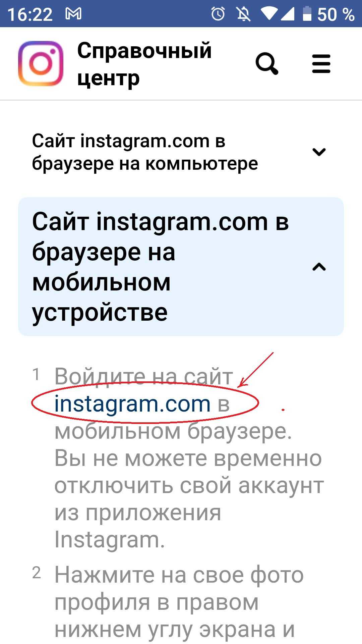Tap the 50 % battery percentage
The width and height of the screenshot is (362, 644).
click(336, 14)
